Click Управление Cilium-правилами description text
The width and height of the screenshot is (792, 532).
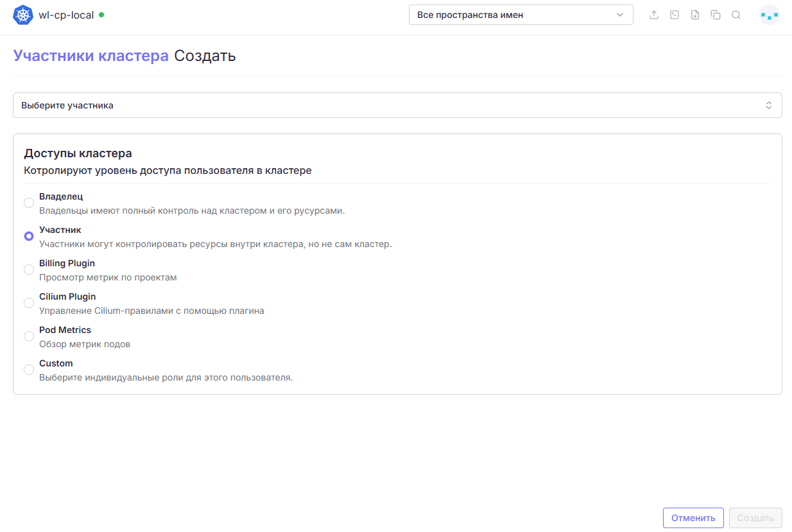151,311
